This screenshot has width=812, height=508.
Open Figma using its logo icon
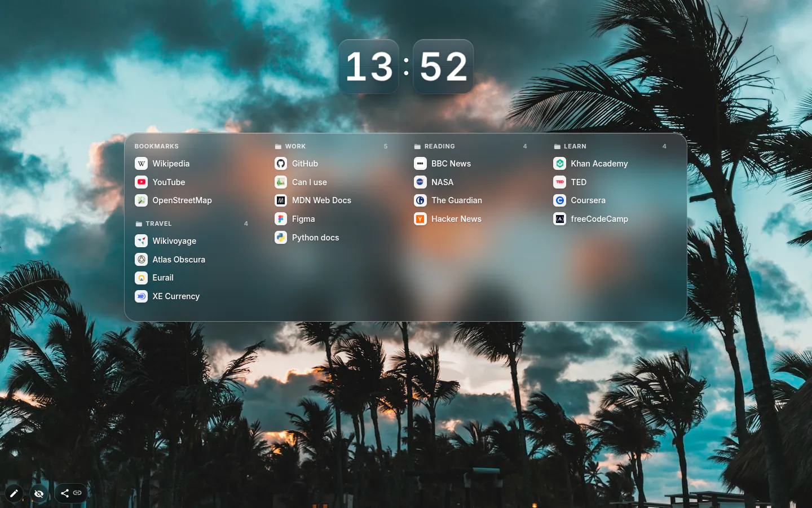point(281,219)
